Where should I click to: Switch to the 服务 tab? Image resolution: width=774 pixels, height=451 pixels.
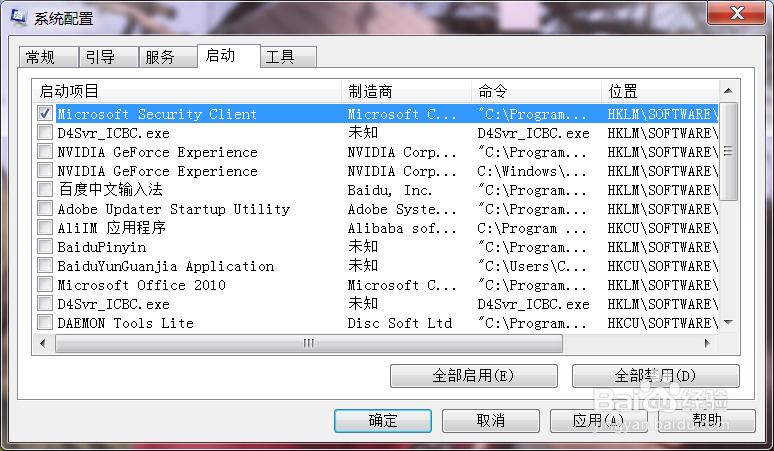point(168,57)
